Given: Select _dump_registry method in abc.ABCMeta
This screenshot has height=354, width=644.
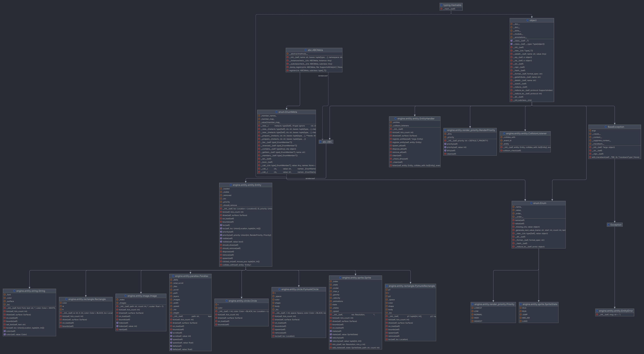Looking at the screenshot, I should (x=316, y=67).
